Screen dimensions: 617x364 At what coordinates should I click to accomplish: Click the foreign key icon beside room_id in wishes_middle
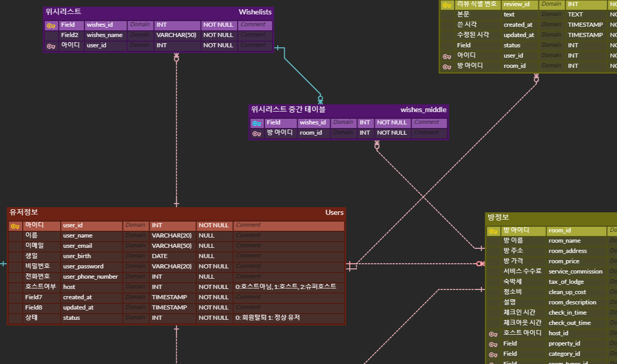click(257, 133)
